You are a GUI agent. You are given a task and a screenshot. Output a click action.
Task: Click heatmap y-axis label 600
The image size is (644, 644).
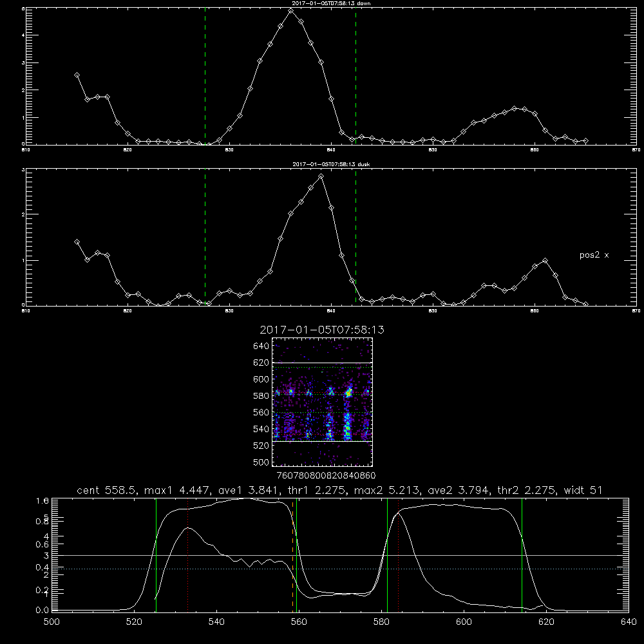(261, 379)
